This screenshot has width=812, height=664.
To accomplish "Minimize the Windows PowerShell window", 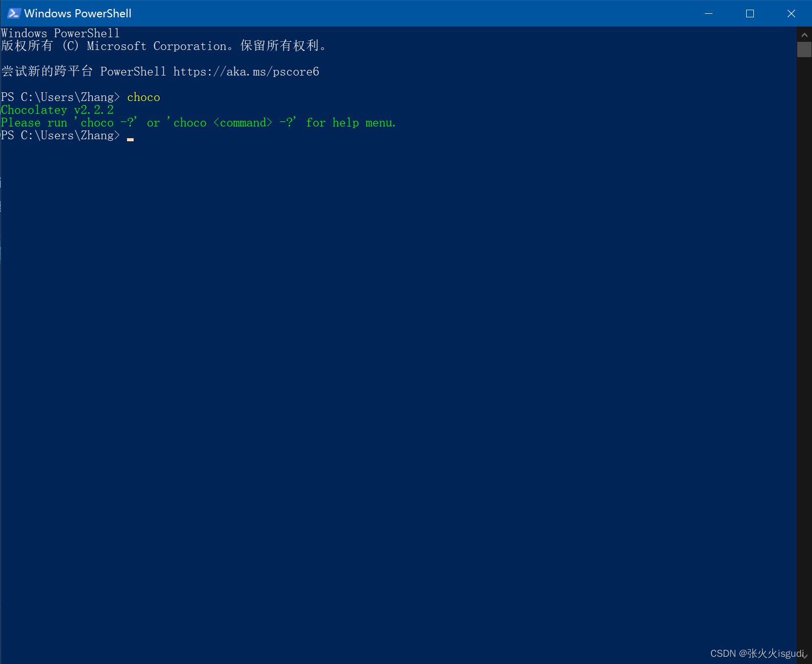I will tap(708, 13).
